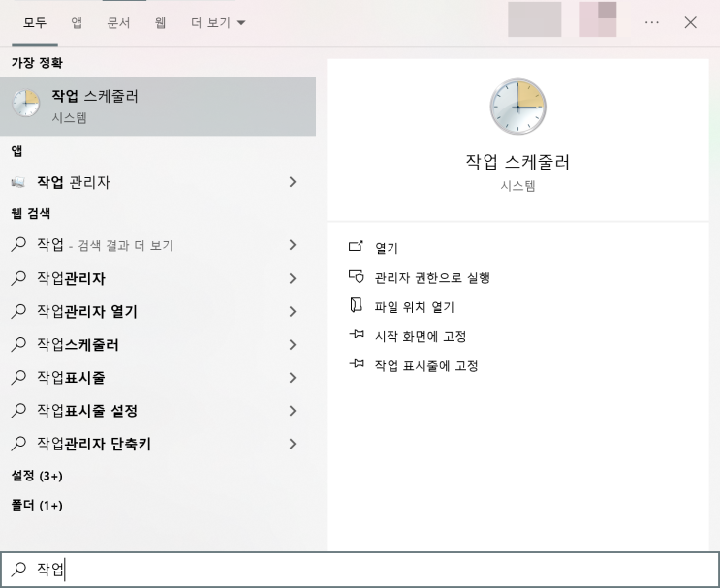This screenshot has width=720, height=588.
Task: Click search icon beside 작업관리자 열기
Action: (17, 311)
